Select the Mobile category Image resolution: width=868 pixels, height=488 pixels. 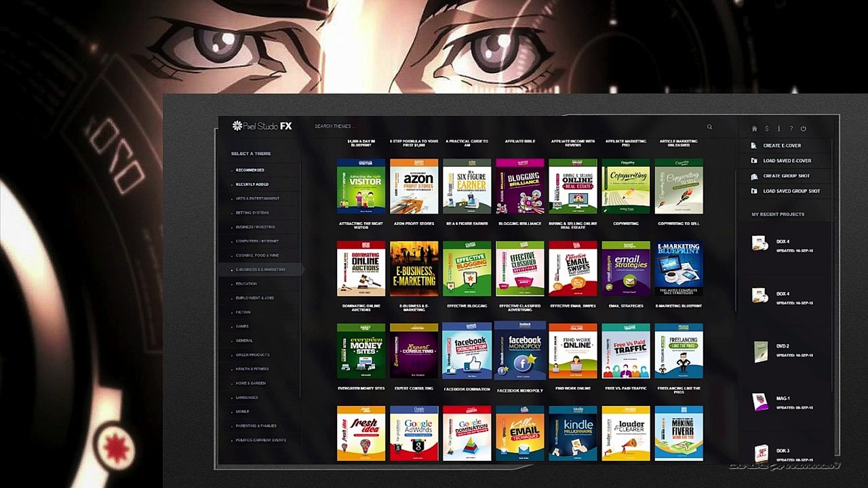coord(242,412)
